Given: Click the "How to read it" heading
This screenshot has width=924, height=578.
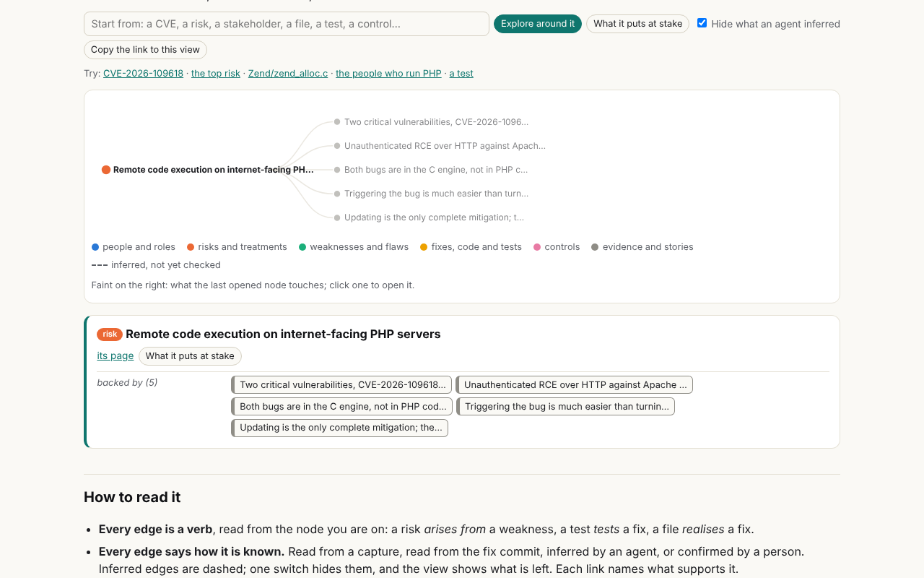Looking at the screenshot, I should 132,497.
